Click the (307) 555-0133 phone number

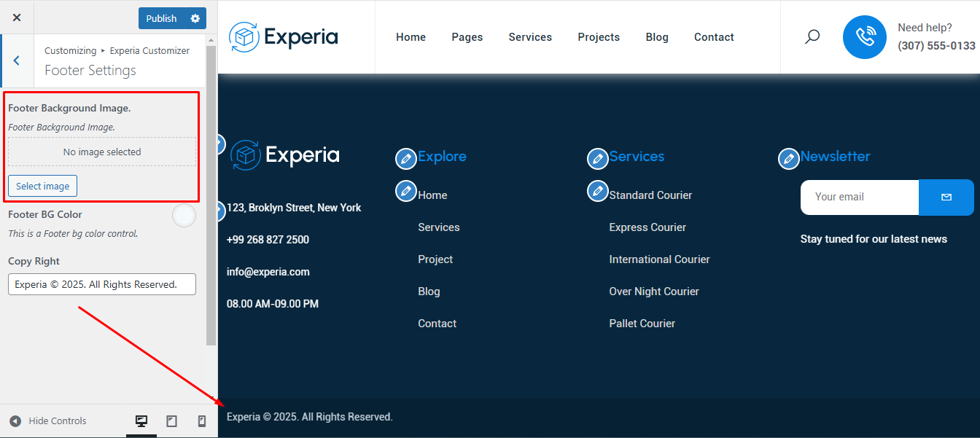[936, 46]
